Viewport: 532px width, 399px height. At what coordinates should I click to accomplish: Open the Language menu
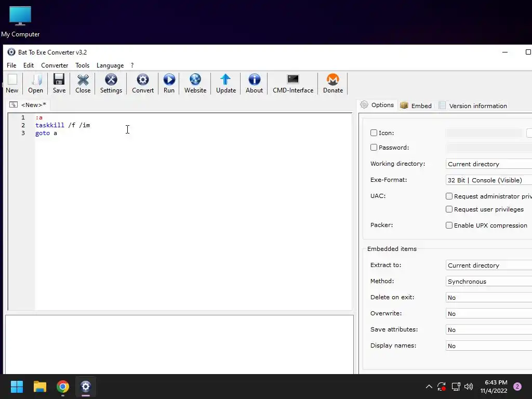[110, 65]
